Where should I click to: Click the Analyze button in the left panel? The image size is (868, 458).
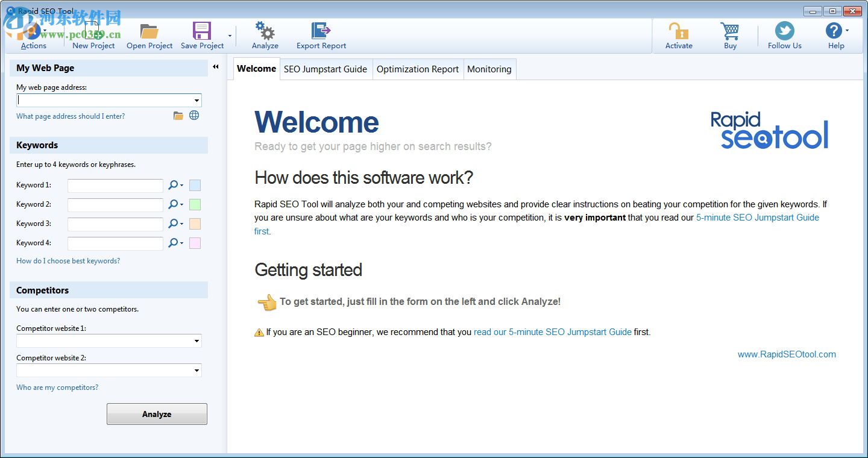(157, 414)
